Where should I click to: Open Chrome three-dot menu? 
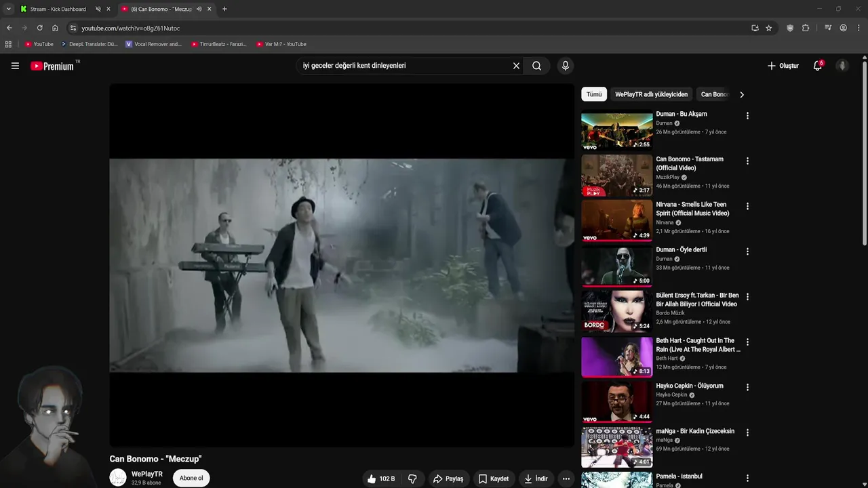(859, 28)
